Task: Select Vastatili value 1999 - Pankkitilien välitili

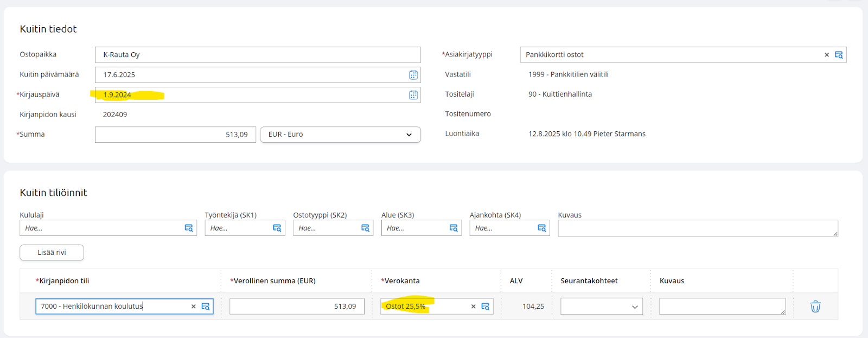Action: tap(569, 74)
